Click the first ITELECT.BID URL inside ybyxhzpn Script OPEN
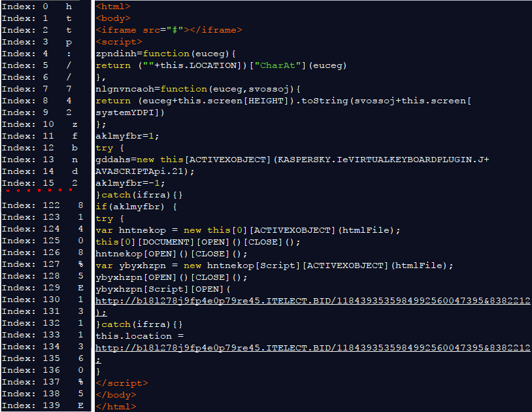The width and height of the screenshot is (532, 412). (x=312, y=301)
